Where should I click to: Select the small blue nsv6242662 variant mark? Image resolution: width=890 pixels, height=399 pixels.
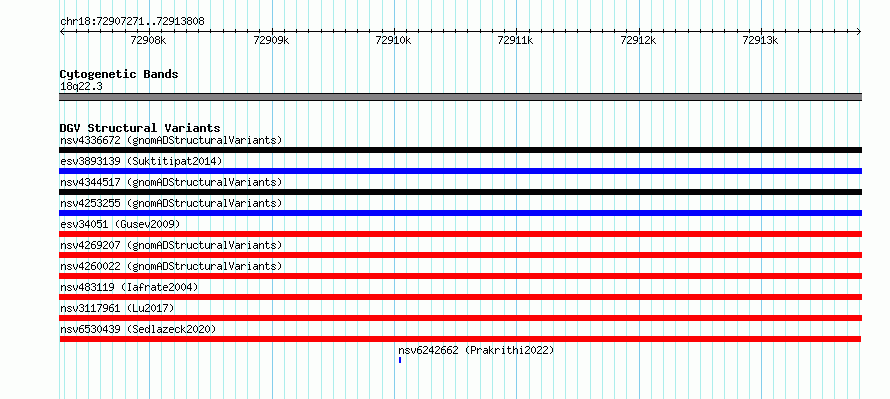400,360
